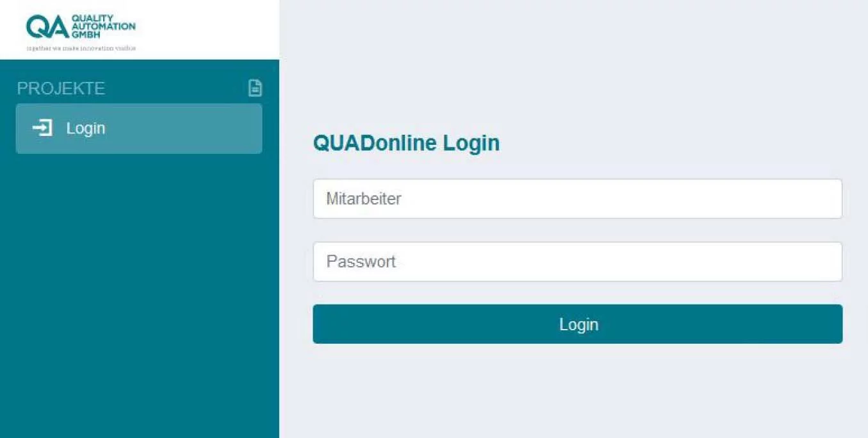Click the white logo header area
The height and width of the screenshot is (438, 868).
(x=140, y=29)
